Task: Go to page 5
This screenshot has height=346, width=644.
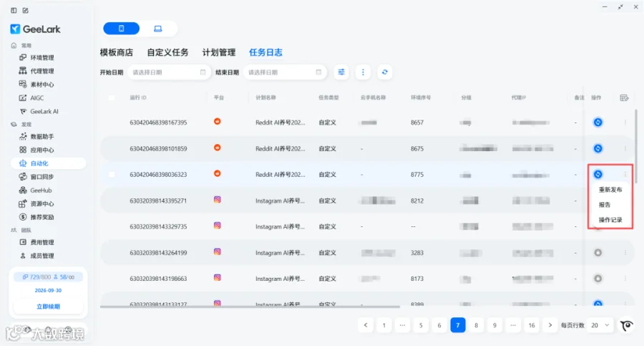Action: [421, 325]
